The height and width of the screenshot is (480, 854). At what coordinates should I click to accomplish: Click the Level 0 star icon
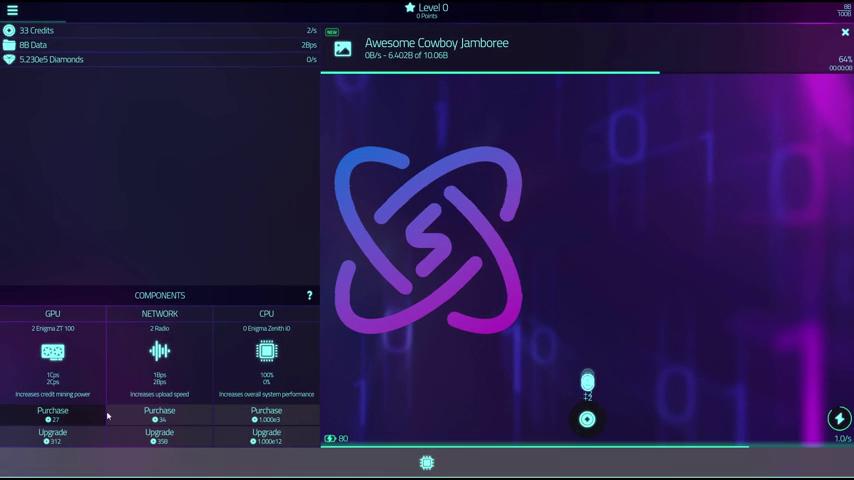click(x=410, y=7)
